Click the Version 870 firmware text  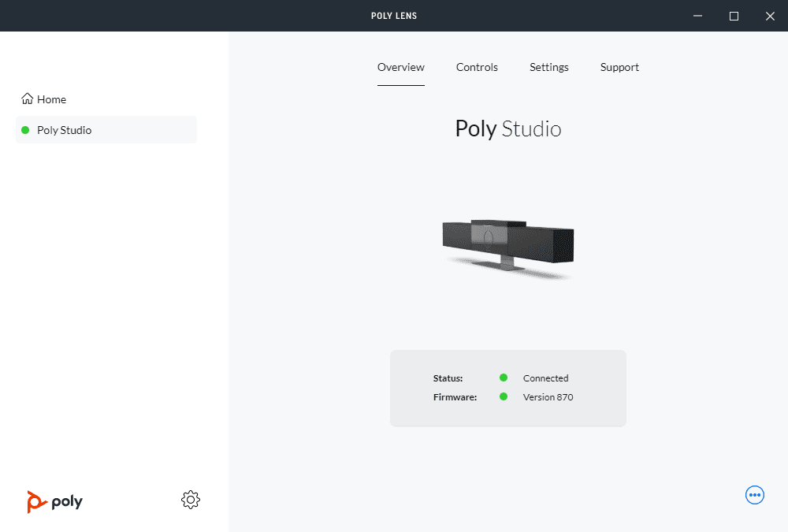point(548,397)
